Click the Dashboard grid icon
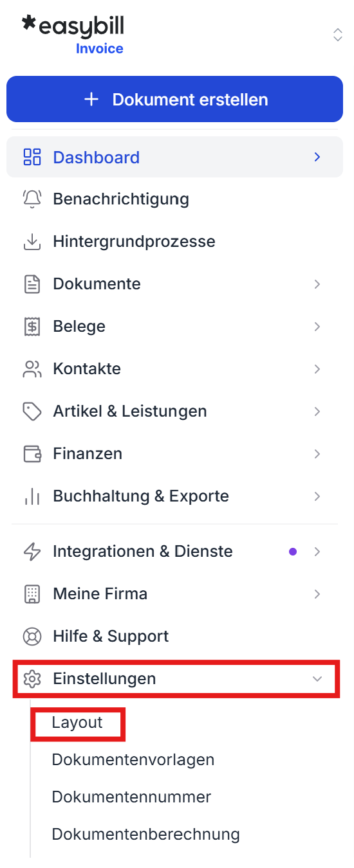 32,157
